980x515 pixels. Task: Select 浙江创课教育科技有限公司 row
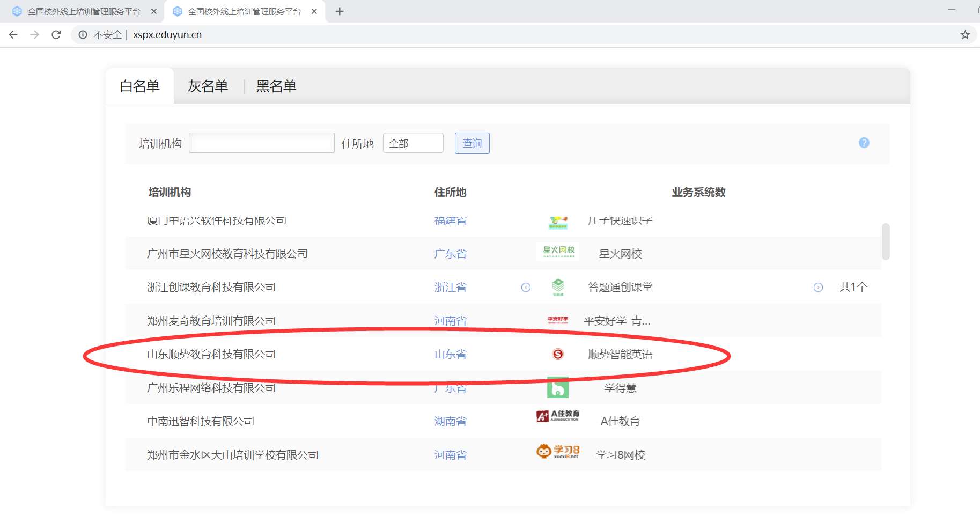503,287
